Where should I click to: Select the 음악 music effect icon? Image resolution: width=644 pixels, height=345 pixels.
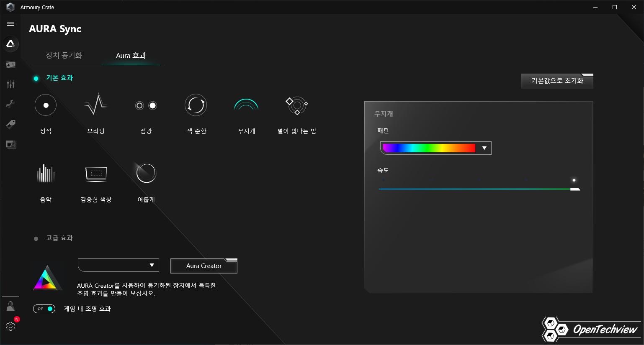(x=46, y=173)
